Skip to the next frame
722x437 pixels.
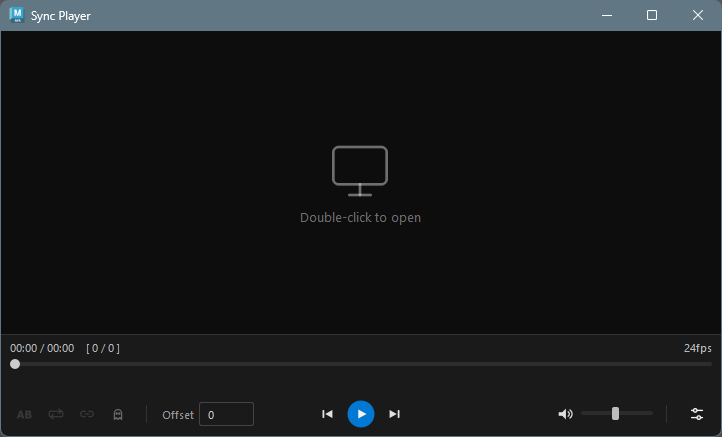coord(394,414)
